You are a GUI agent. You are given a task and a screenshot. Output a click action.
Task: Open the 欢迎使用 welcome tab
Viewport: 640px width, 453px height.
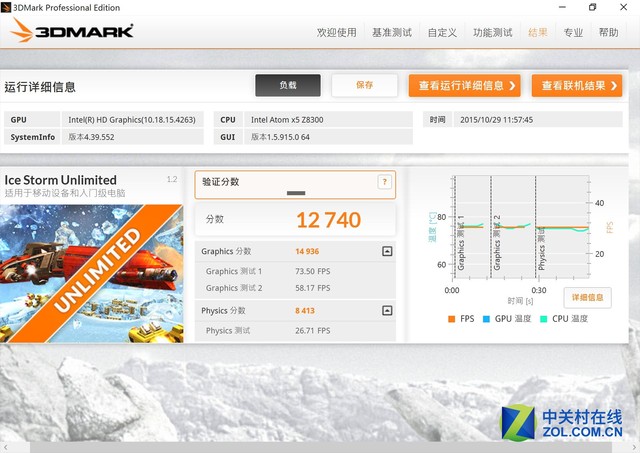coord(336,33)
